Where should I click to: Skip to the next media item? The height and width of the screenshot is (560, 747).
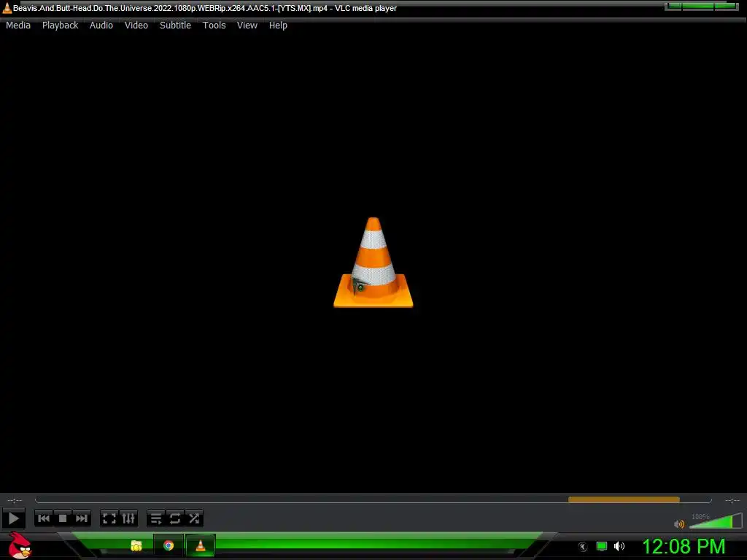pos(82,518)
